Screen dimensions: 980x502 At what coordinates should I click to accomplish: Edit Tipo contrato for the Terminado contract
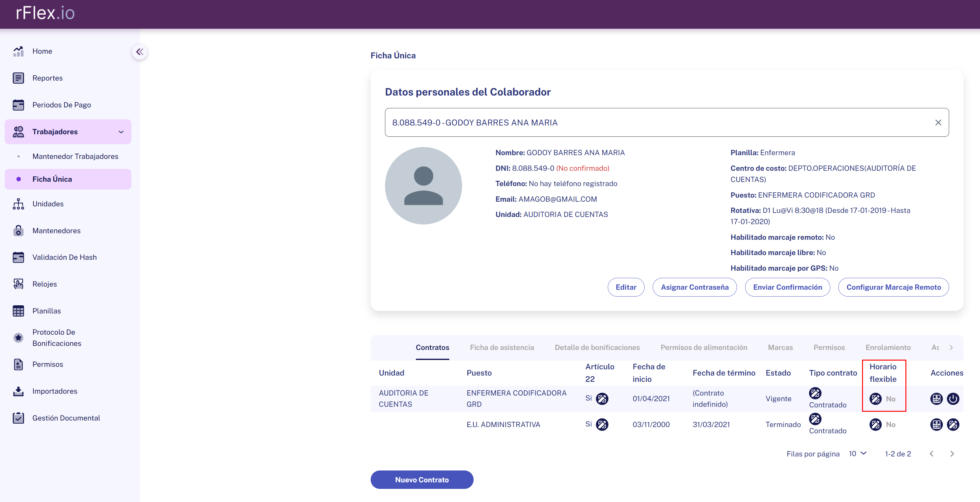(x=815, y=419)
